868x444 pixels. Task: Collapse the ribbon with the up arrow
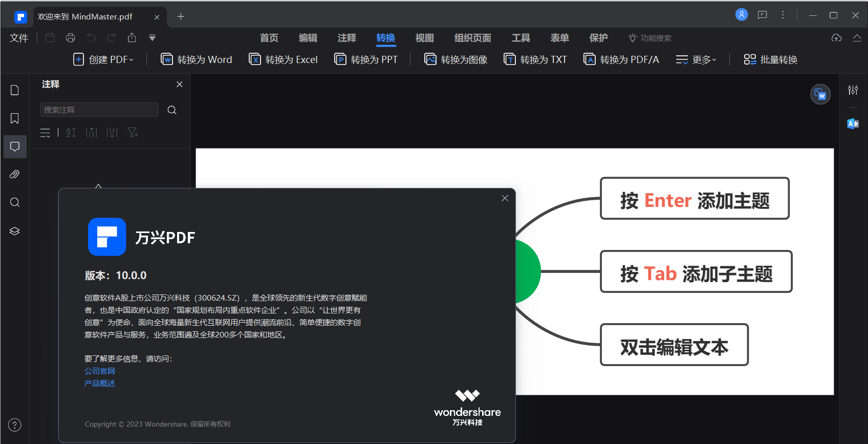pyautogui.click(x=857, y=38)
